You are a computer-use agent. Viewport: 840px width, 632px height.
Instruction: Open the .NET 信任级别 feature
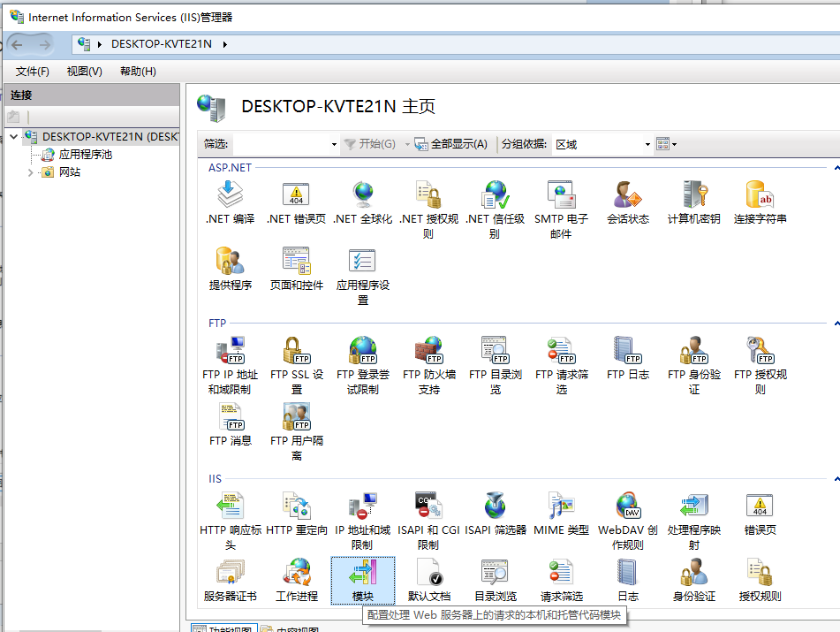(495, 210)
